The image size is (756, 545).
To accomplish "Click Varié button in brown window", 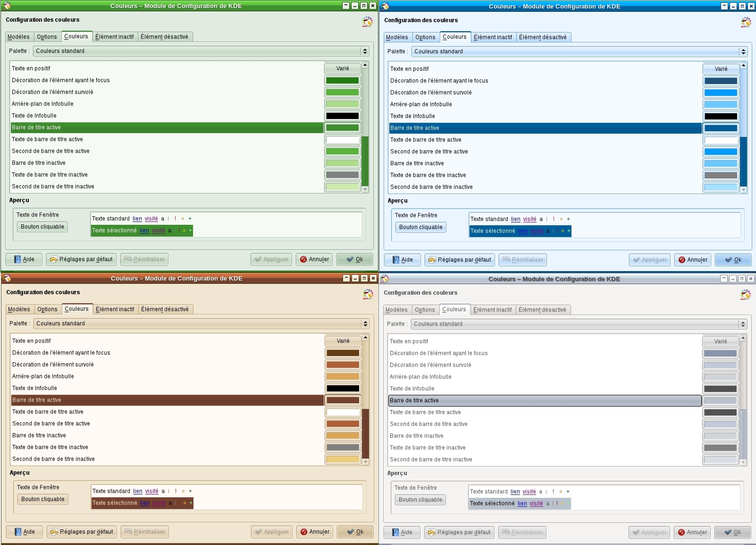I will click(343, 341).
